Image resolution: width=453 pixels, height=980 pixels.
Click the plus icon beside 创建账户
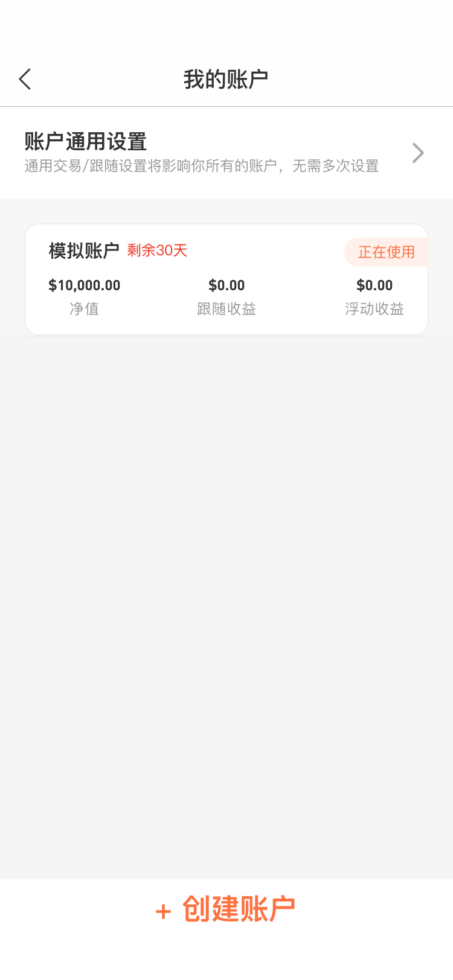click(163, 911)
